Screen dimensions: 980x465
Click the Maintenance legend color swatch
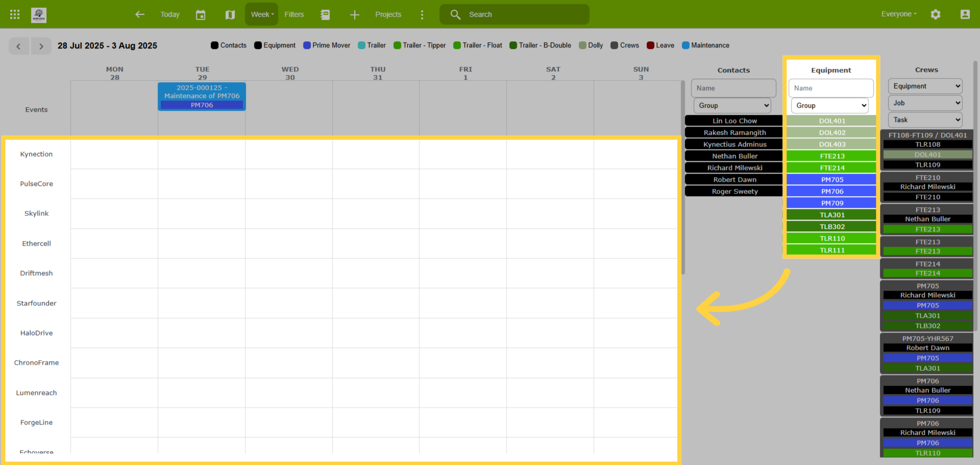(x=686, y=45)
